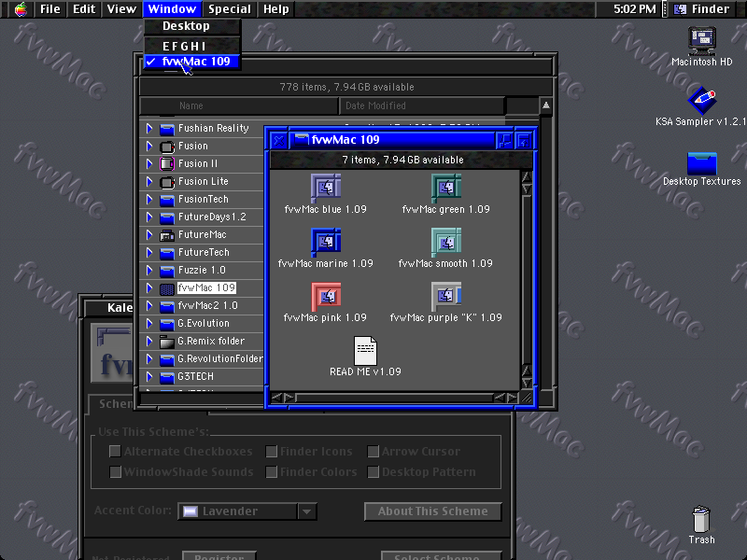This screenshot has height=560, width=747.
Task: Open the View menu
Action: pyautogui.click(x=121, y=9)
